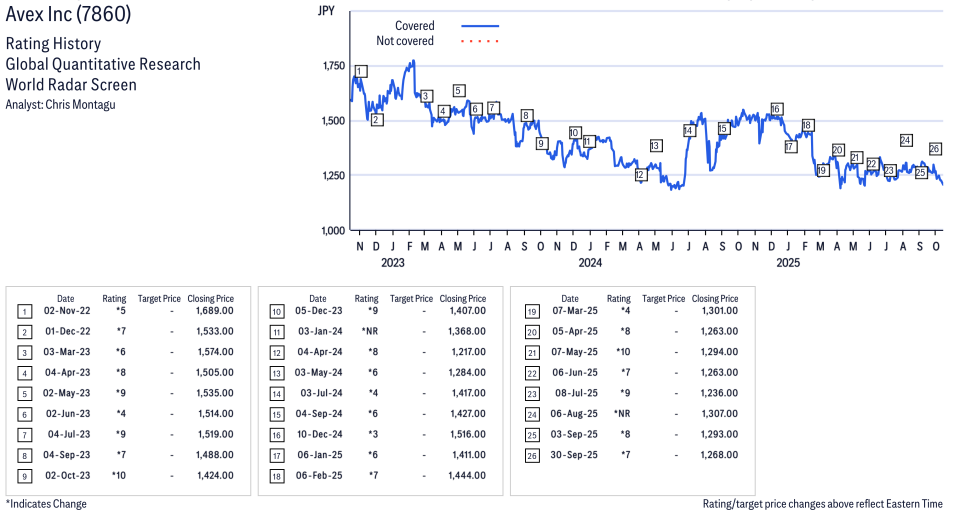Click the blue Covered legend line
The width and height of the screenshot is (954, 510).
pyautogui.click(x=480, y=26)
